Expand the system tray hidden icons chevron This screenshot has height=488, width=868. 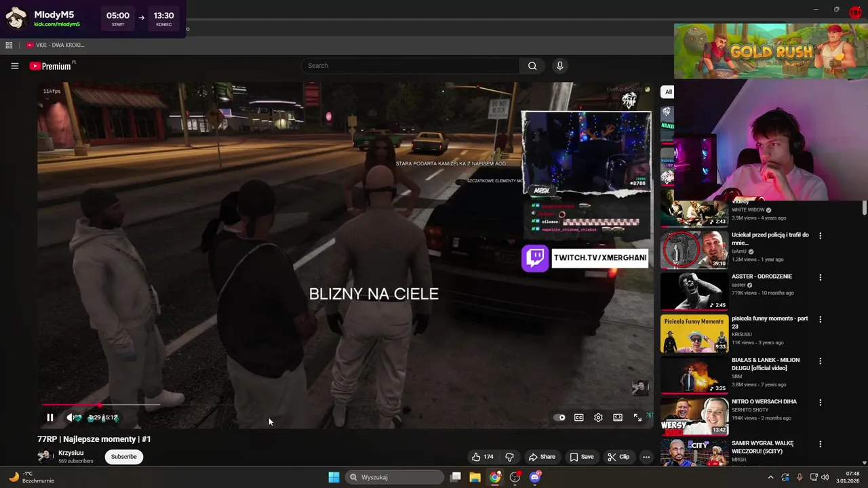click(770, 477)
